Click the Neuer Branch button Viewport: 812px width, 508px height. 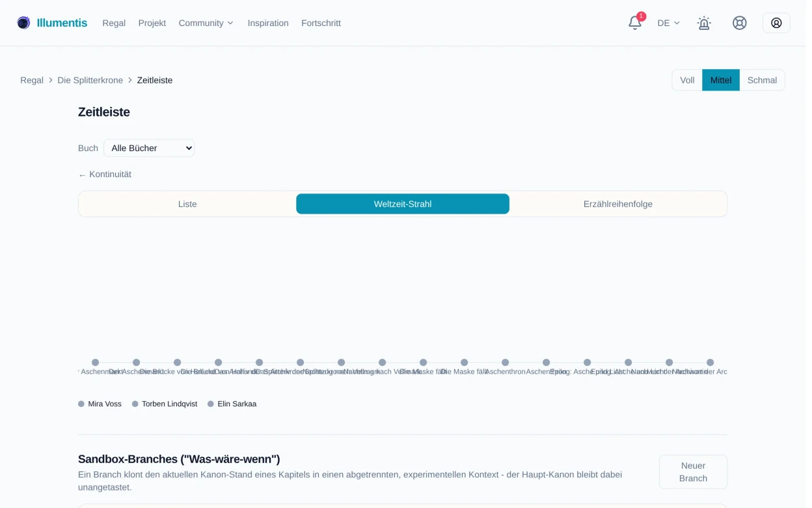coord(693,472)
